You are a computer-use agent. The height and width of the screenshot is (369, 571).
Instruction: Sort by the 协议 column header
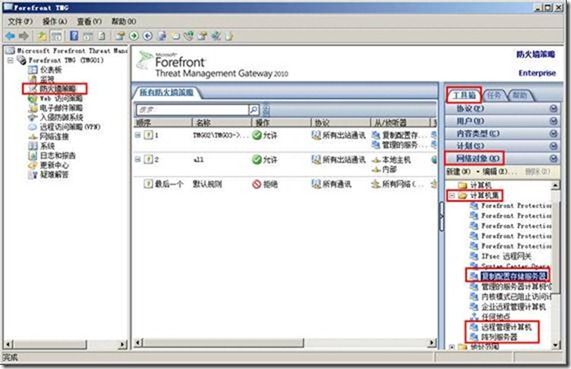[x=340, y=123]
